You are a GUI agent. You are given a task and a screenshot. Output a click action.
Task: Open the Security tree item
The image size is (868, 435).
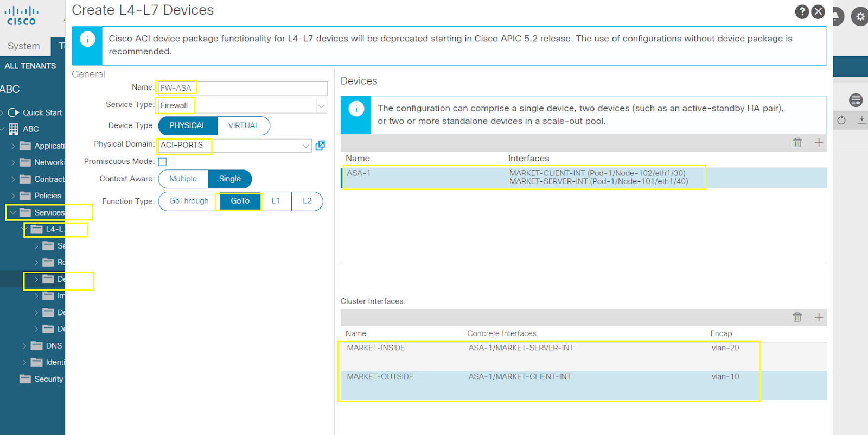click(x=49, y=379)
